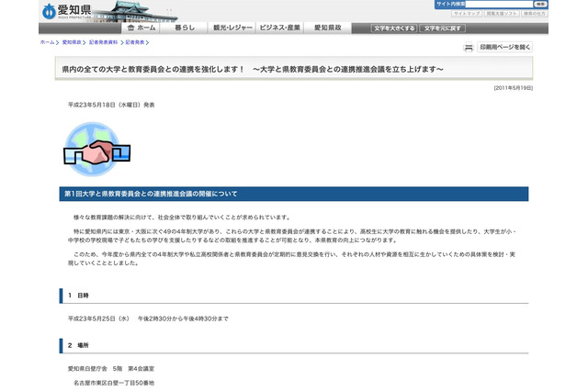
Task: Click the 愛知県政 breadcrumb link
Action: coord(72,42)
